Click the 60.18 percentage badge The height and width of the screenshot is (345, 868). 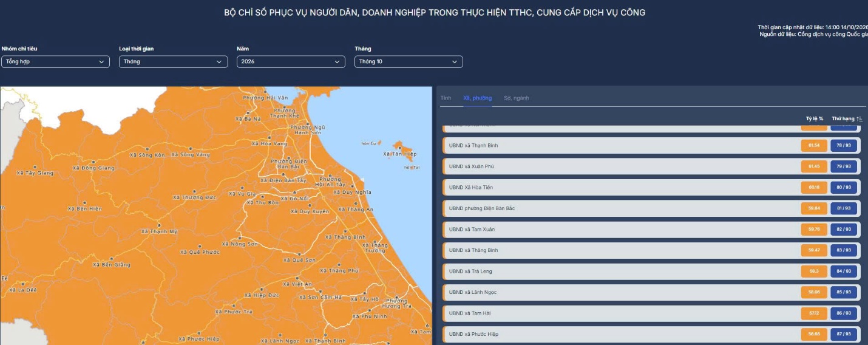814,188
